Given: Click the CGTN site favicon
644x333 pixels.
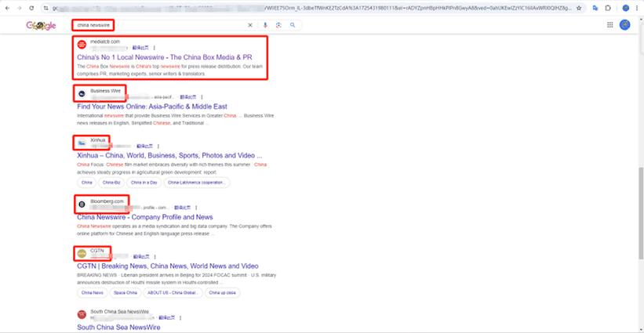Looking at the screenshot, I should (x=82, y=253).
